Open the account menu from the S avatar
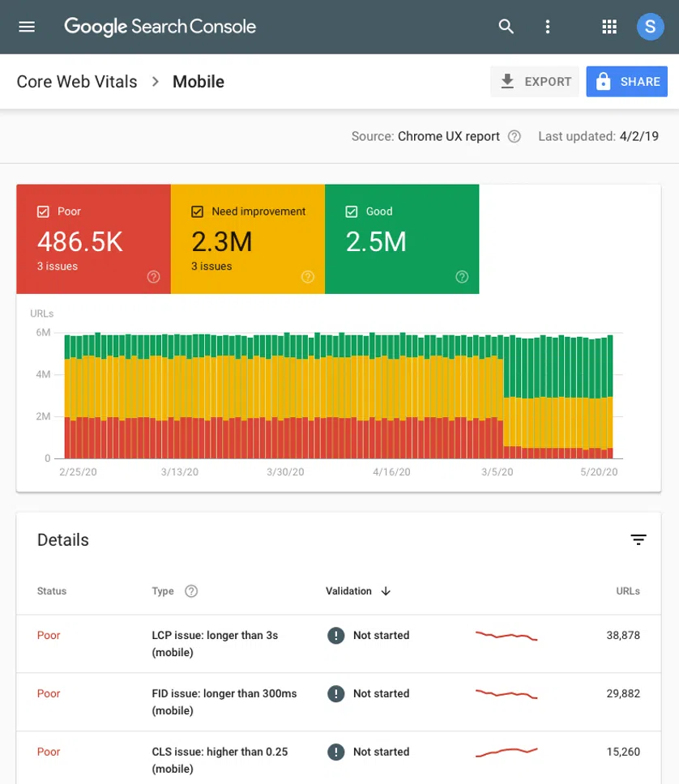The width and height of the screenshot is (679, 784). [x=650, y=26]
